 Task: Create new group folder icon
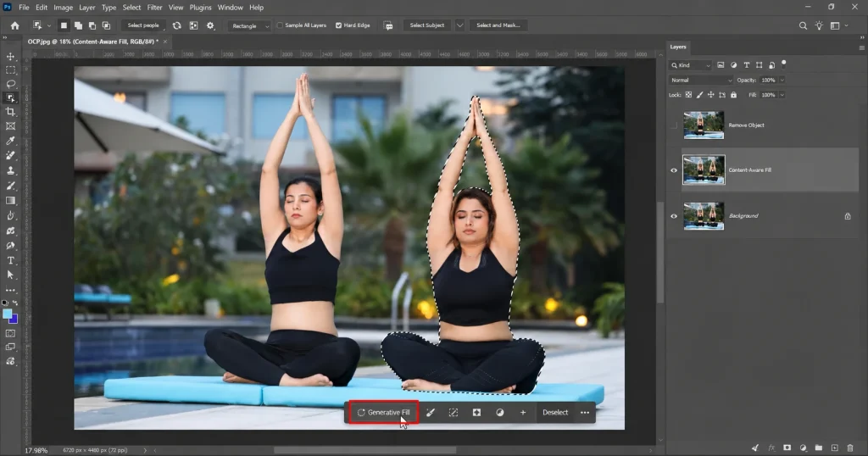(x=819, y=448)
